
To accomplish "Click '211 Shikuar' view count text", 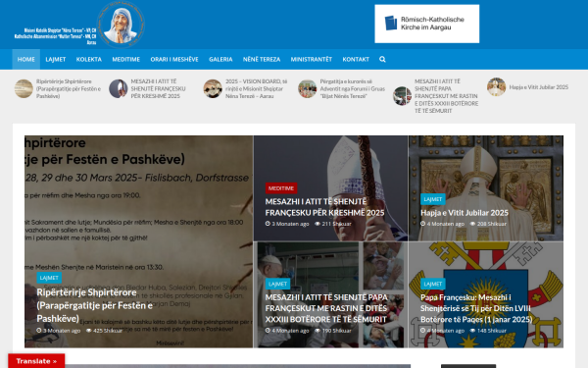I will click(336, 224).
